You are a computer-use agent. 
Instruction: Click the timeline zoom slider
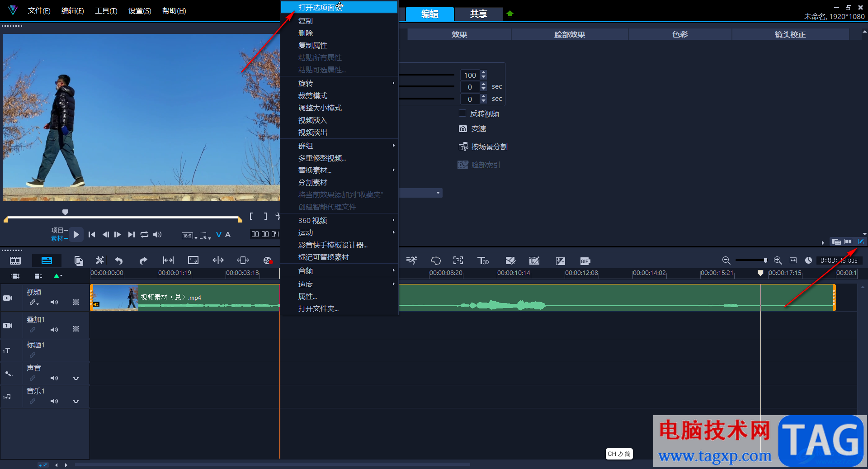click(751, 261)
